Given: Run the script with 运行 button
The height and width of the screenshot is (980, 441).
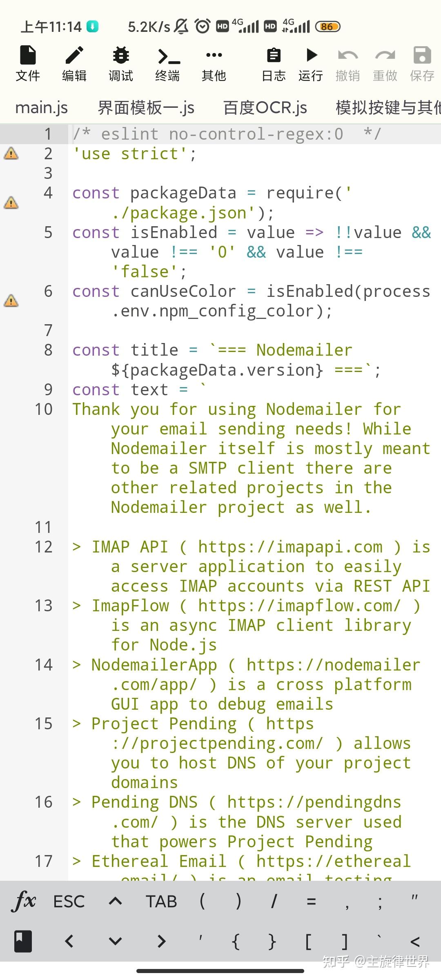Looking at the screenshot, I should 311,63.
